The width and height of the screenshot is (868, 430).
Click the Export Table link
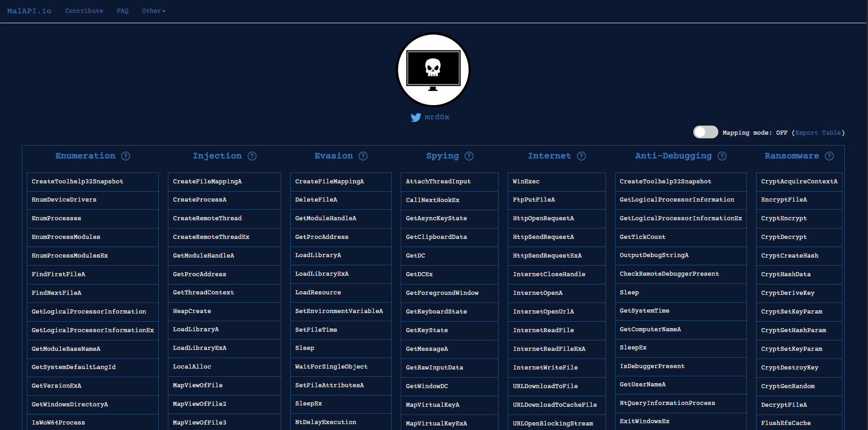click(x=818, y=133)
